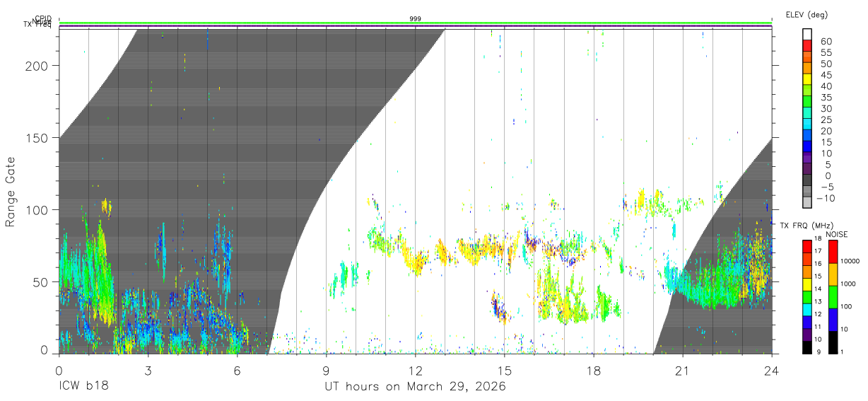The image size is (868, 401).
Task: Click the "35" elevation legend label
Action: tap(826, 98)
